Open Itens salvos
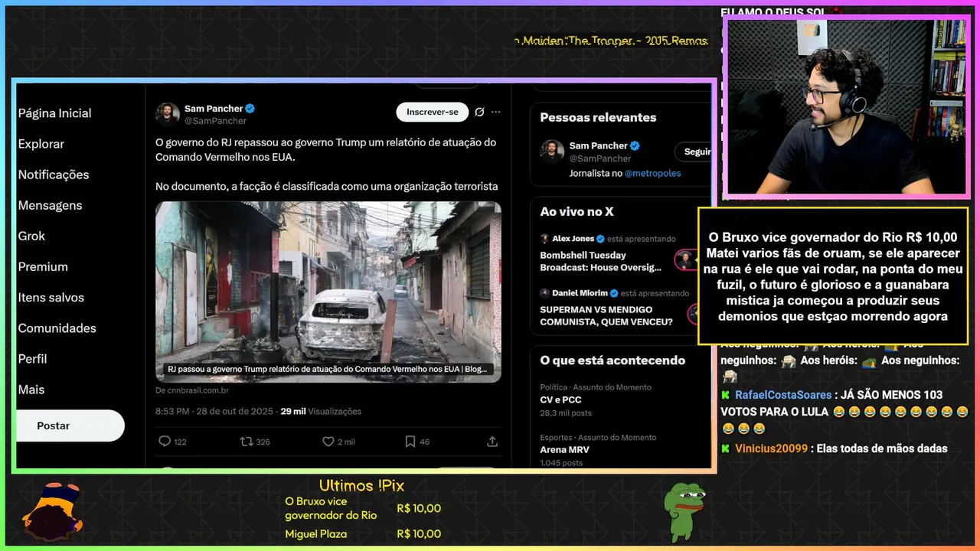This screenshot has height=551, width=980. (x=51, y=297)
